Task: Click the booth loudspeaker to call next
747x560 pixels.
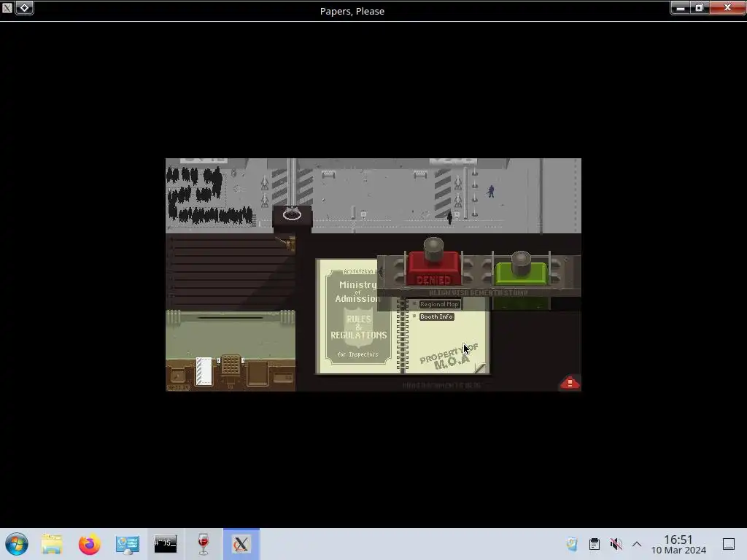Action: 292,215
